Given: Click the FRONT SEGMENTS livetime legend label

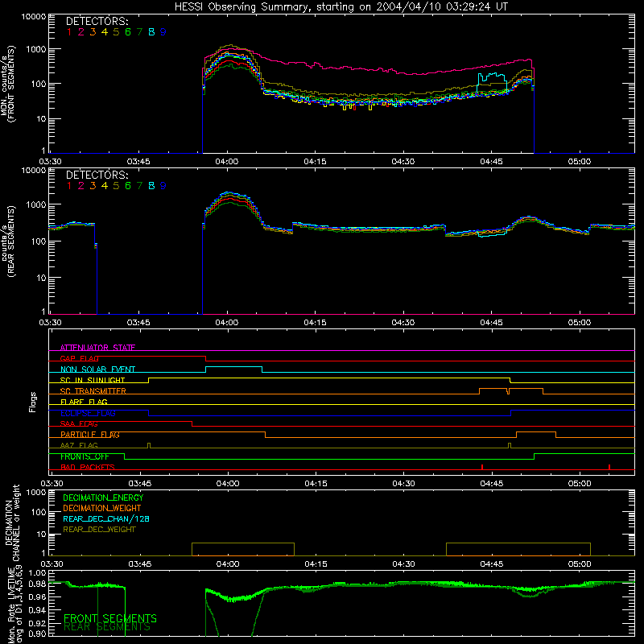Looking at the screenshot, I should point(110,618).
